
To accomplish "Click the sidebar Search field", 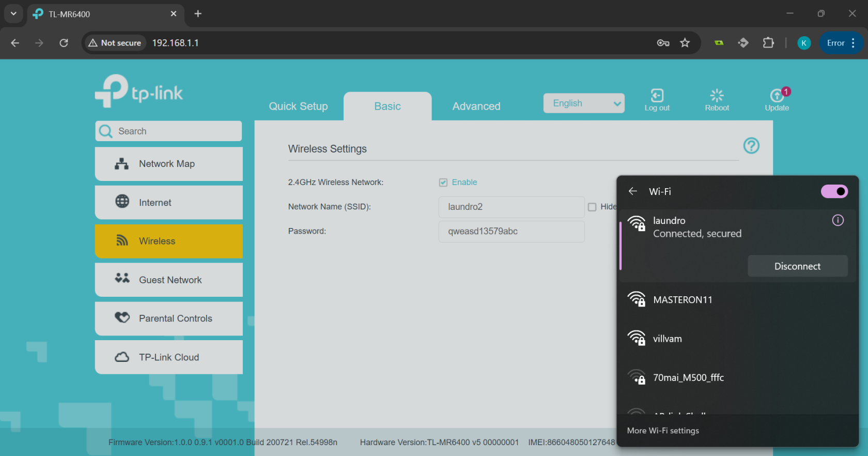I will coord(169,131).
